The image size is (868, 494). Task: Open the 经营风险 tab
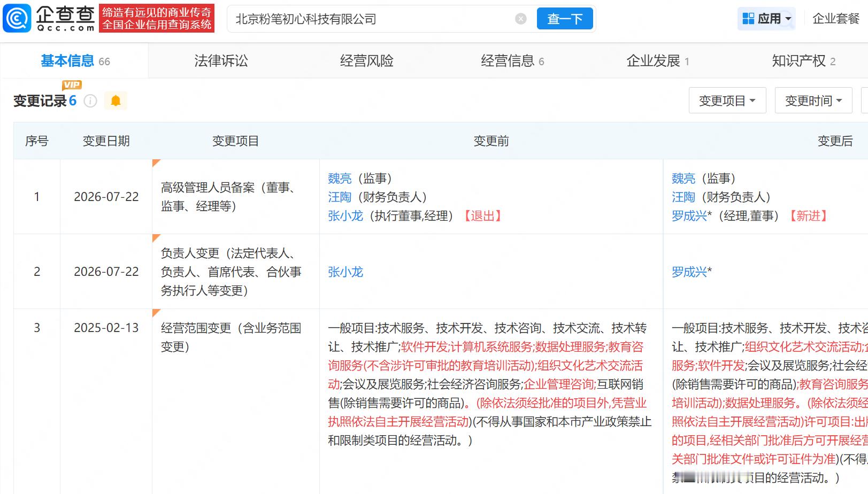click(x=367, y=61)
